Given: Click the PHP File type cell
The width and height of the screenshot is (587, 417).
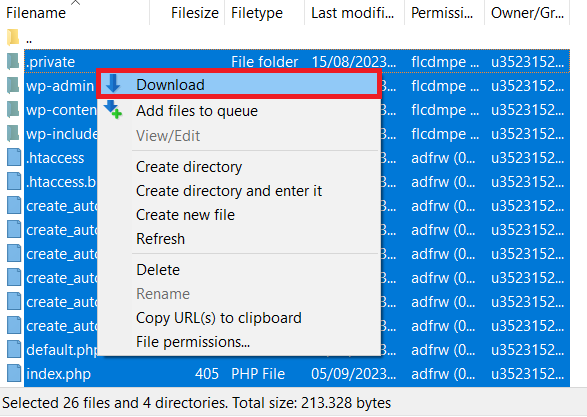Looking at the screenshot, I should (258, 374).
